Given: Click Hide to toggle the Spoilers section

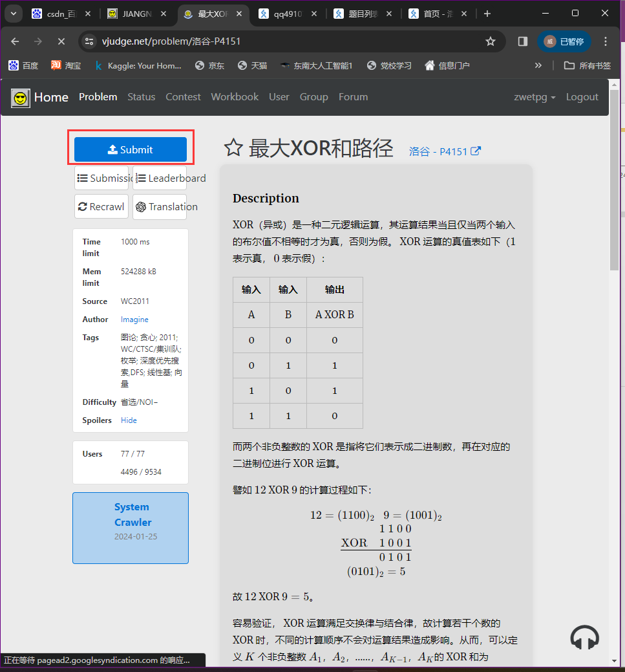Looking at the screenshot, I should click(x=129, y=420).
